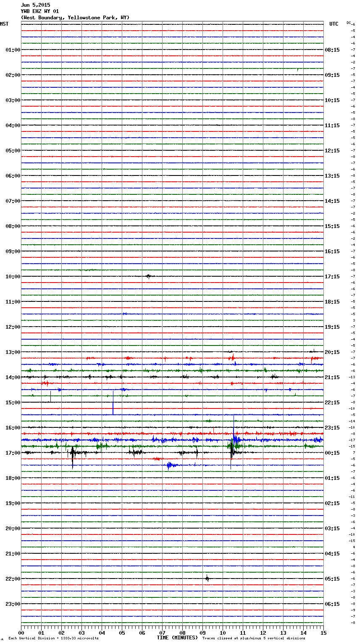The image size is (357, 644).
Task: Click the 23:15 UTC time label
Action: tap(332, 428)
